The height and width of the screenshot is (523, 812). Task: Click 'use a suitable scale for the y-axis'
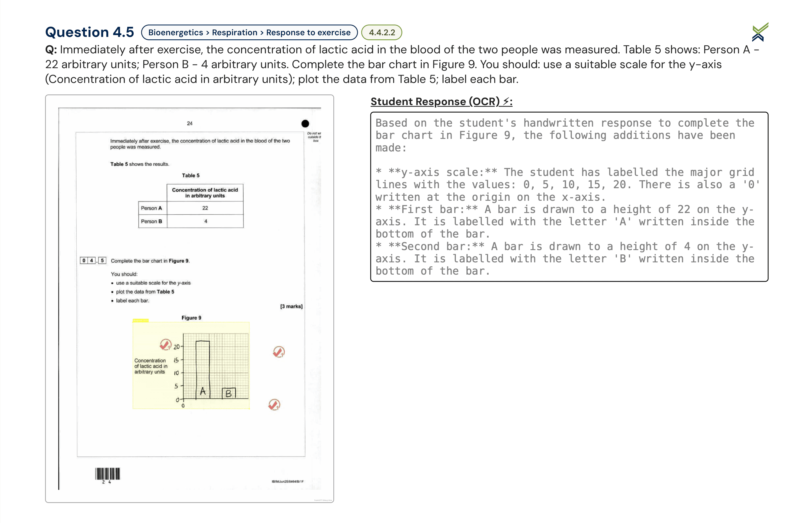(153, 283)
